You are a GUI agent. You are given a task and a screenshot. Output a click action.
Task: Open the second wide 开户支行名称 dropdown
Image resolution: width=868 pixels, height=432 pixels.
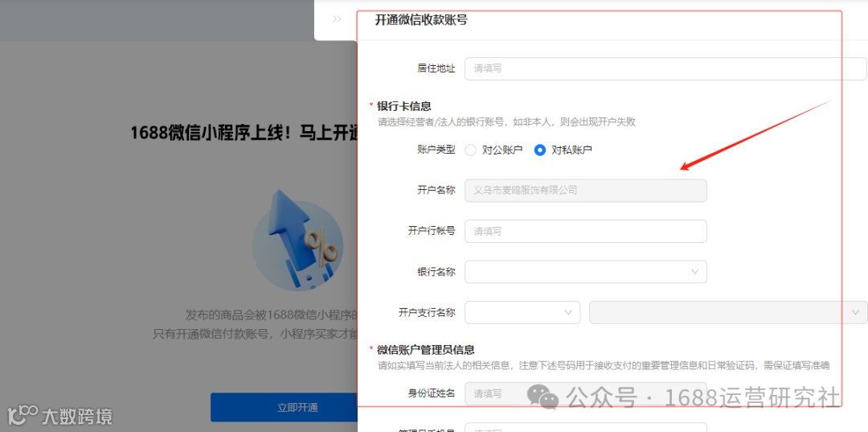tap(728, 312)
